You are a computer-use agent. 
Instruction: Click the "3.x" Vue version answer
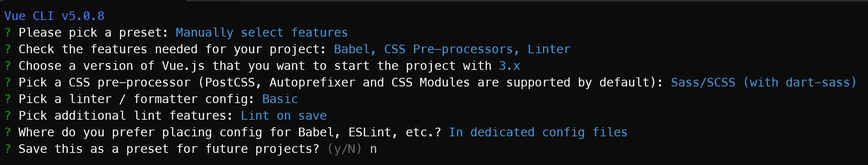click(509, 66)
